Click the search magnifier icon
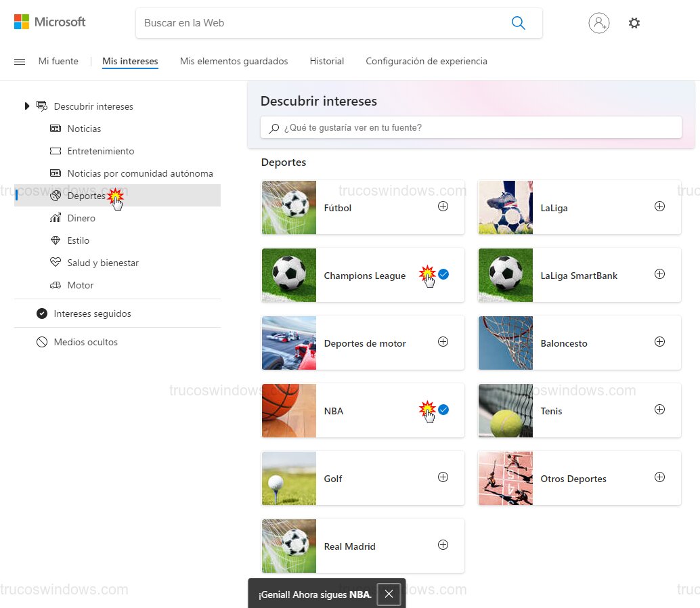The height and width of the screenshot is (608, 700). [x=518, y=23]
